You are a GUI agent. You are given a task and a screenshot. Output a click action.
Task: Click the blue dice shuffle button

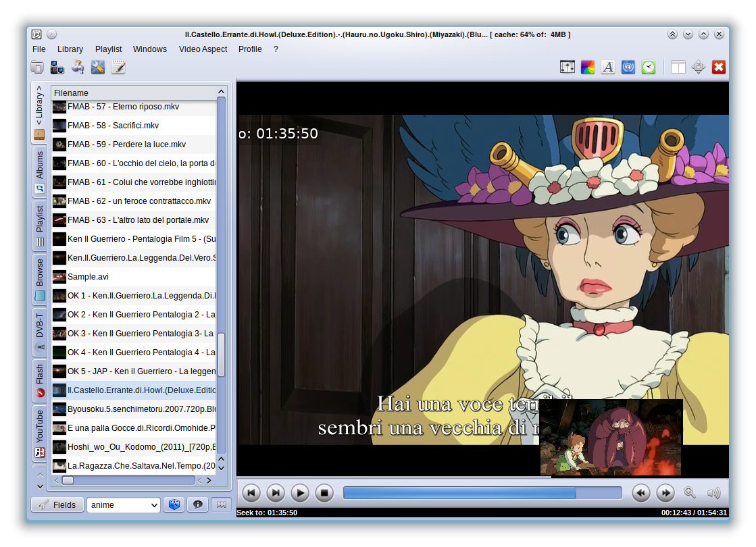click(174, 504)
